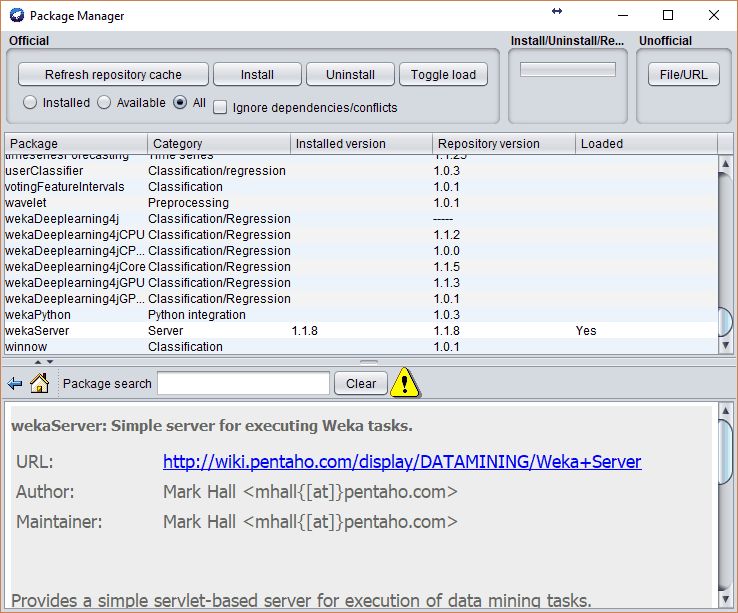
Task: Select the wekaDeeplearning4j package row
Action: [x=361, y=218]
